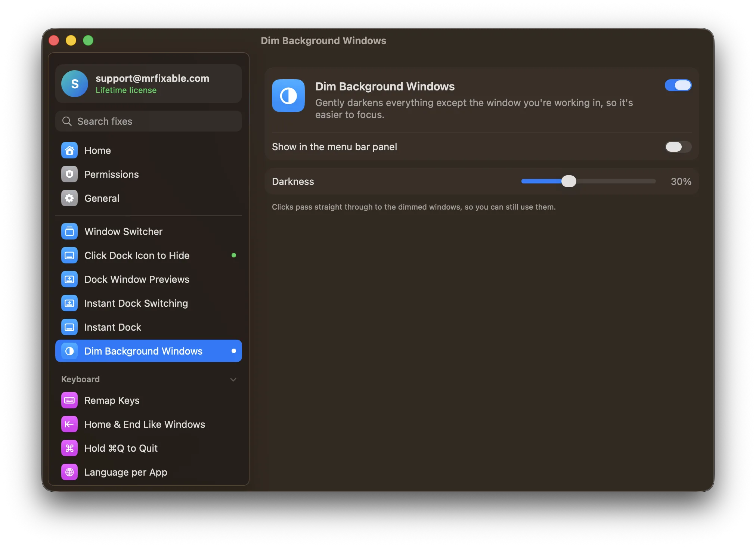Open the Instant Dock Switching label
The height and width of the screenshot is (547, 756).
136,303
